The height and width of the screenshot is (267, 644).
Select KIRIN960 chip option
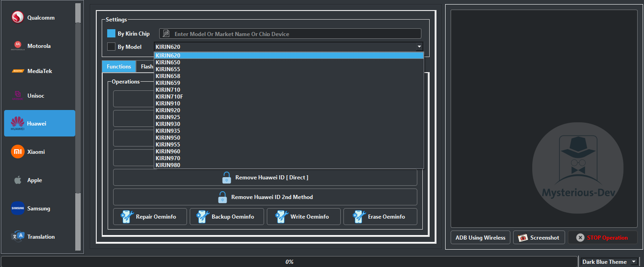289,152
